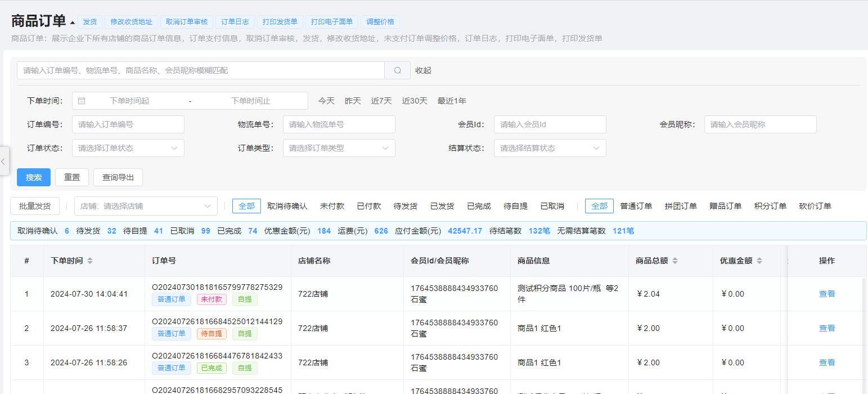Click order number O20240730181816579977827 5329
The image size is (868, 394).
pos(217,287)
